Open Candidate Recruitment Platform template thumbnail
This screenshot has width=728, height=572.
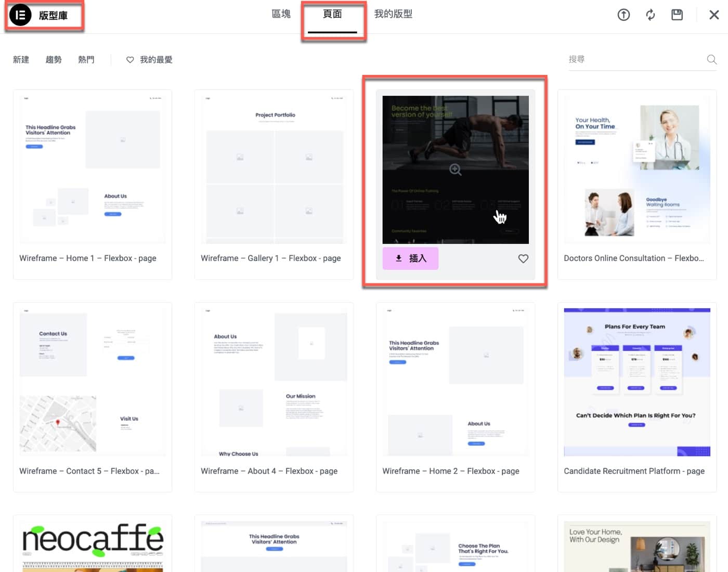point(637,382)
